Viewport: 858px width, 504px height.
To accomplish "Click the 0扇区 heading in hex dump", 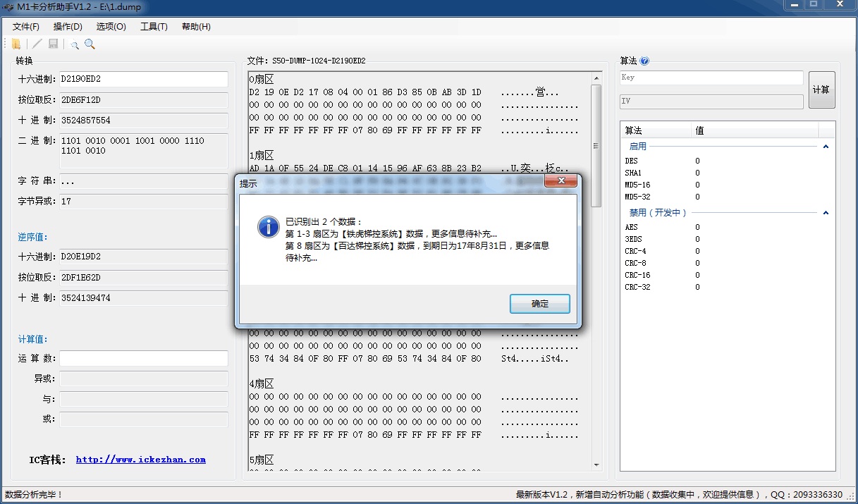I will [262, 80].
